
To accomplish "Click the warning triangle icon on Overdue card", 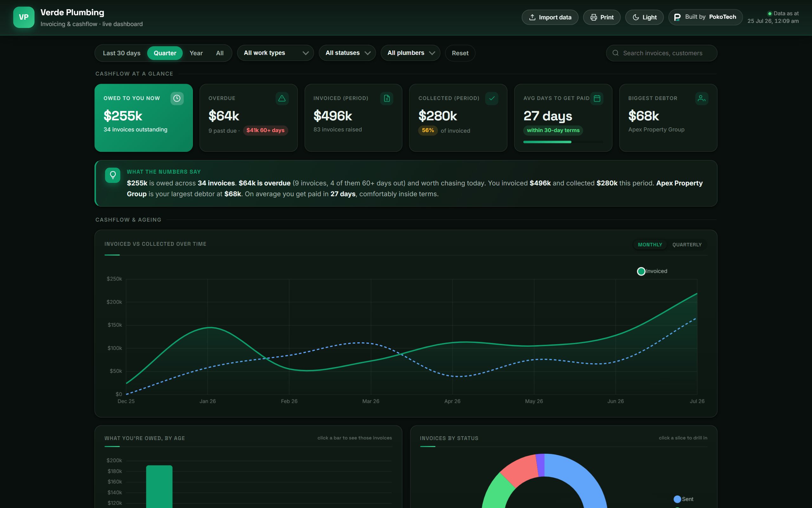I will tap(282, 98).
